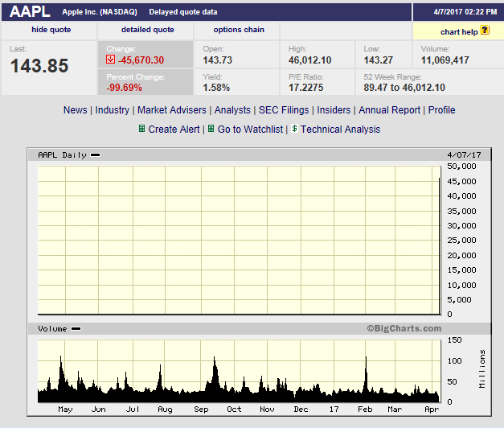Viewport: 504px width, 428px height.
Task: Go to the Industry page link
Action: click(113, 110)
